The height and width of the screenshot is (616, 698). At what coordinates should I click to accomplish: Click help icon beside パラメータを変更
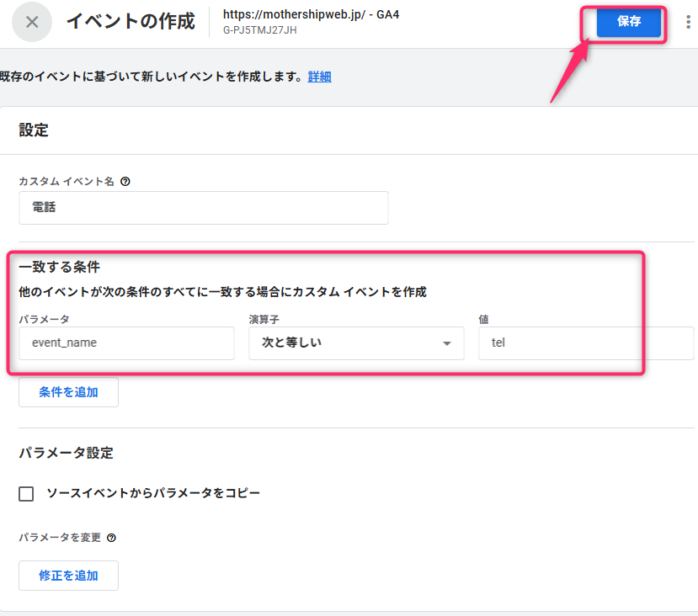click(111, 538)
